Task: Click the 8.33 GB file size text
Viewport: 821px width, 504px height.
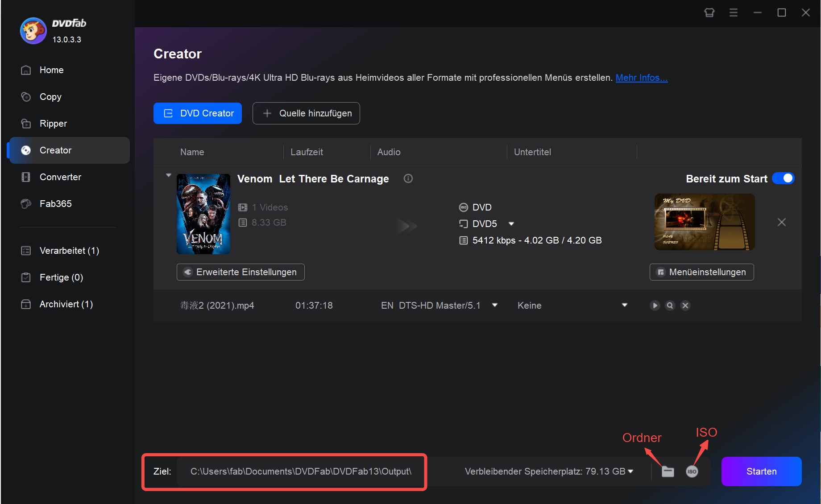Action: pyautogui.click(x=269, y=223)
